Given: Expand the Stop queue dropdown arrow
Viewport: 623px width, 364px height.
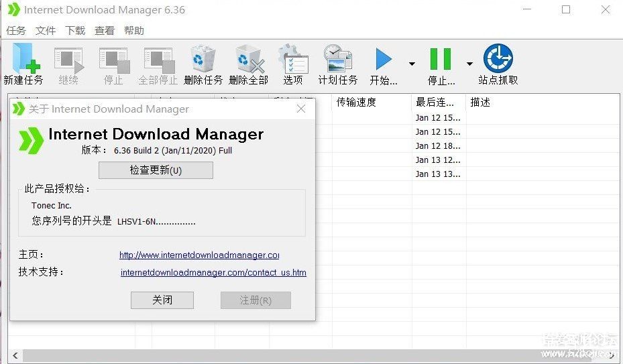Looking at the screenshot, I should click(x=469, y=64).
